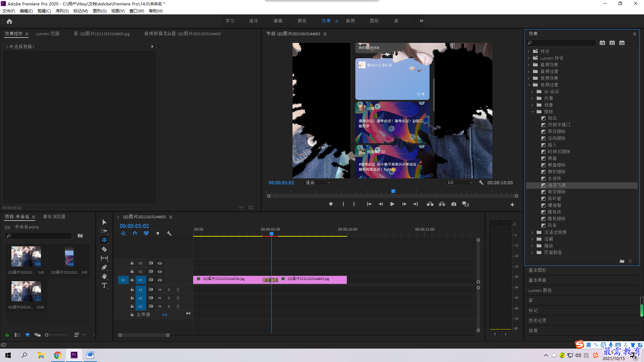Expand the 溶解 folder

coord(532,239)
